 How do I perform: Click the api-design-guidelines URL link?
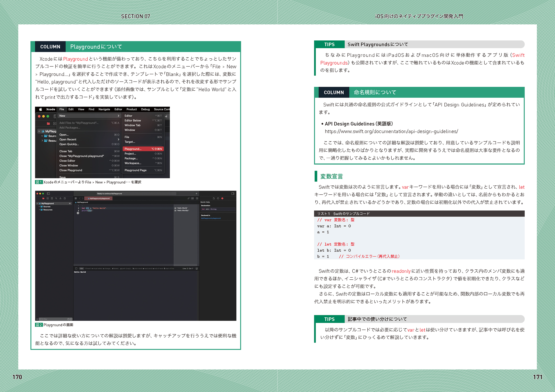391,131
